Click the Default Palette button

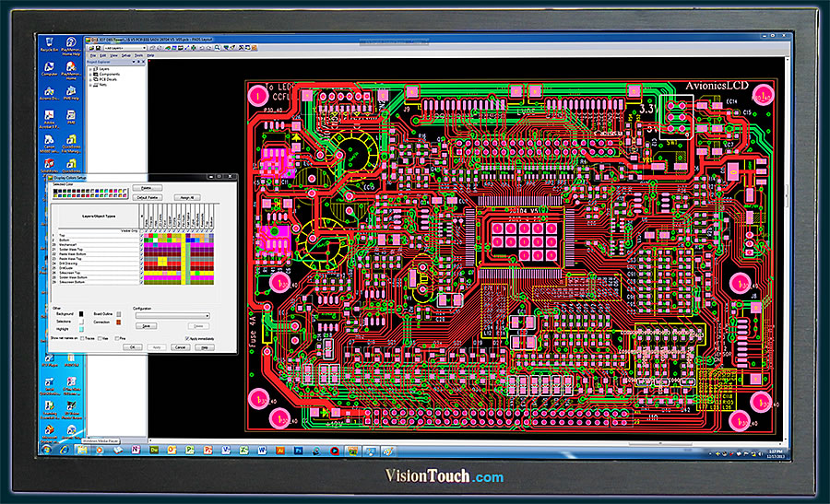(148, 197)
